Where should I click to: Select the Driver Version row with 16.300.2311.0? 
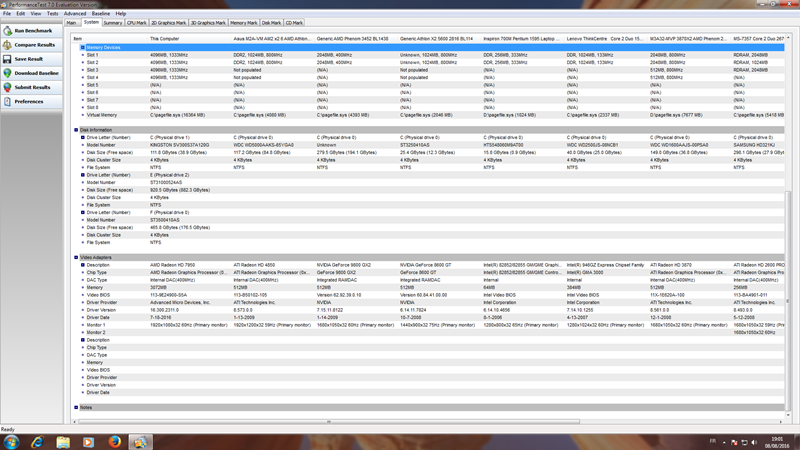[432, 310]
